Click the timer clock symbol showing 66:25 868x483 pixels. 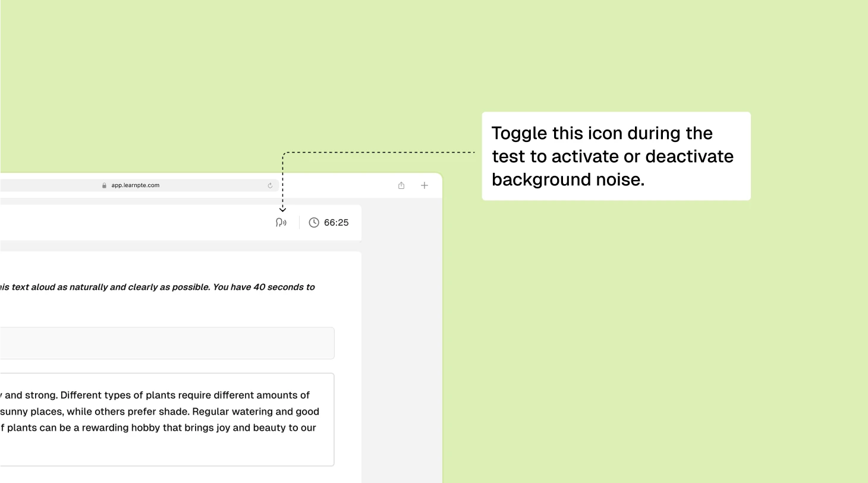(314, 222)
